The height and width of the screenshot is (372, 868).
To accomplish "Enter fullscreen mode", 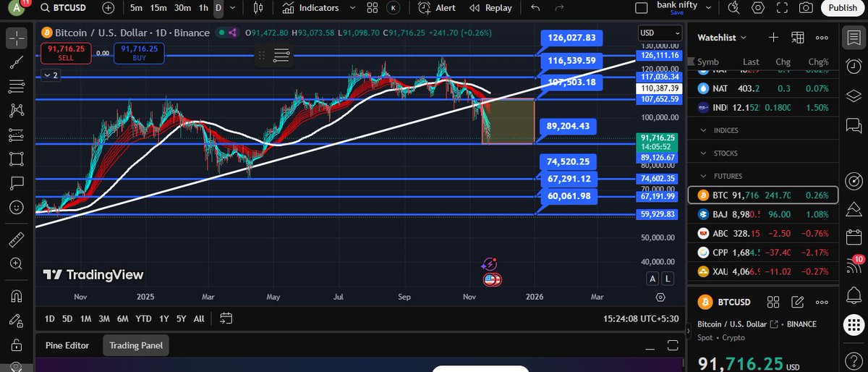I will pyautogui.click(x=782, y=8).
